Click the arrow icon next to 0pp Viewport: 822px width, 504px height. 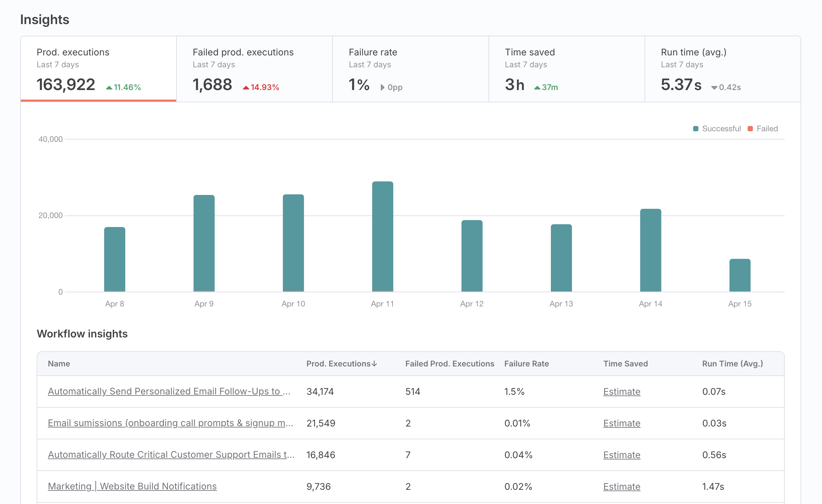coord(382,87)
